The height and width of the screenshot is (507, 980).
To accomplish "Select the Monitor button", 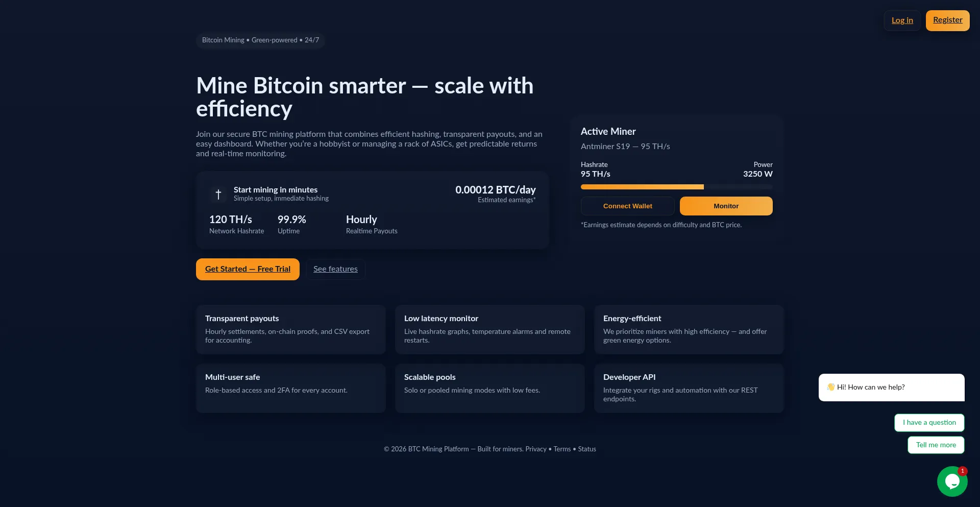I will pos(726,206).
